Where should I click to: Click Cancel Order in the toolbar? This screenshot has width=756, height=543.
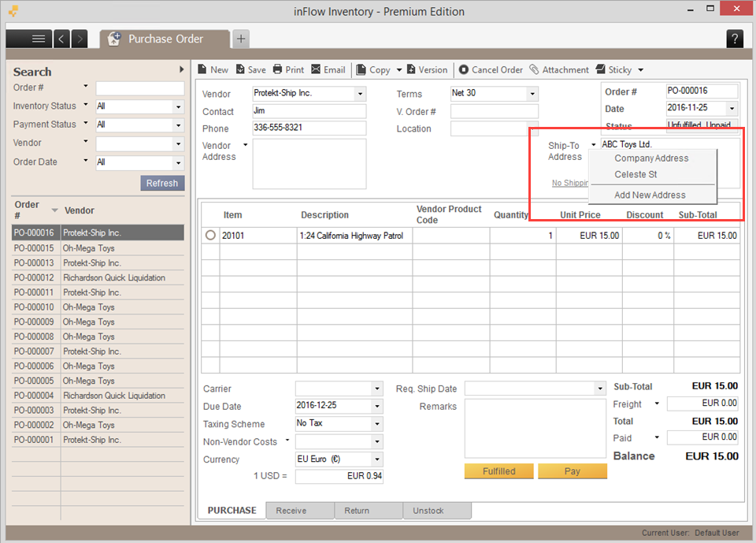491,69
